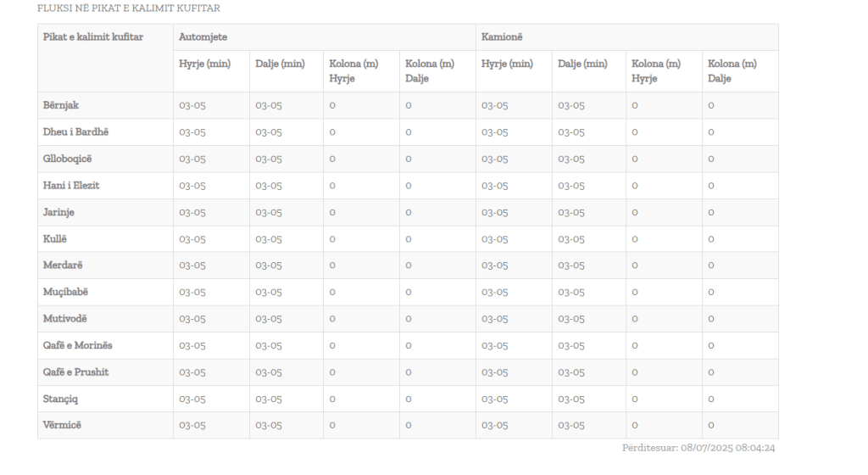The height and width of the screenshot is (475, 868).
Task: Click the Automjete column group header
Action: pyautogui.click(x=203, y=37)
